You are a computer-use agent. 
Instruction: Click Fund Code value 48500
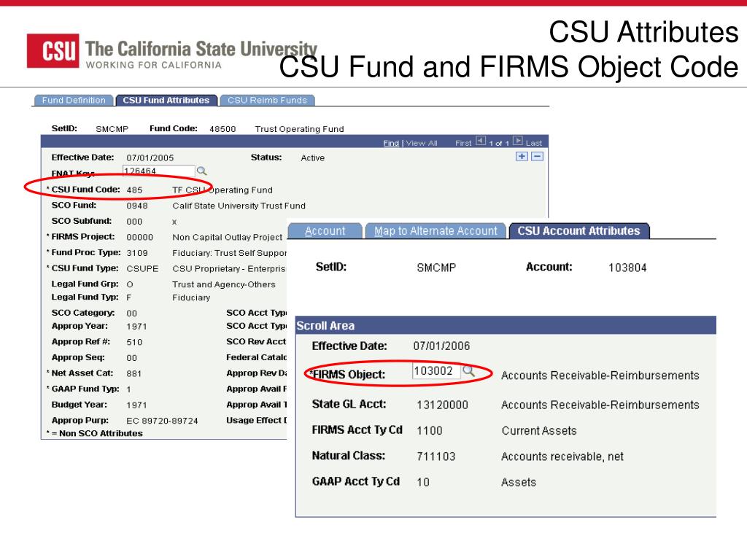[222, 129]
